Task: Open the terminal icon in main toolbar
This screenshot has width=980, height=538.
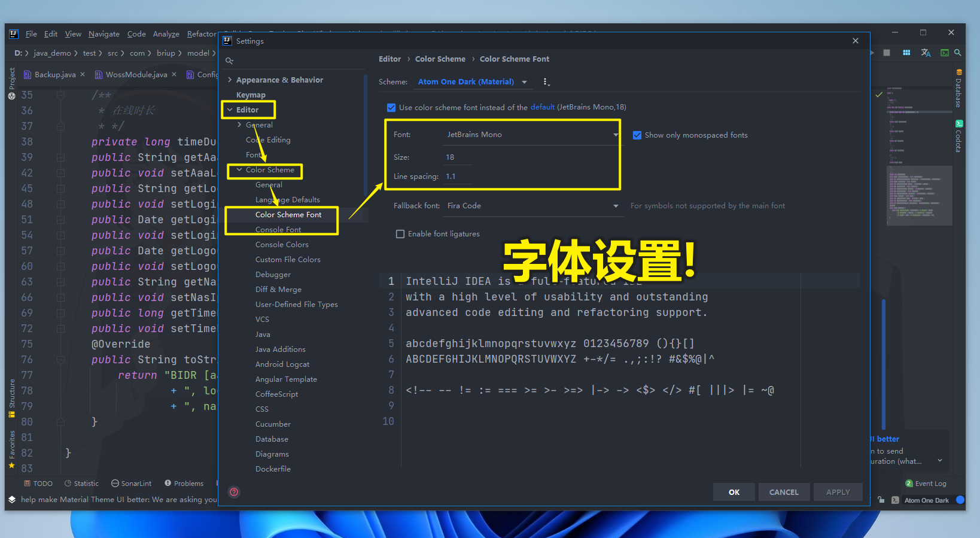Action: [944, 53]
